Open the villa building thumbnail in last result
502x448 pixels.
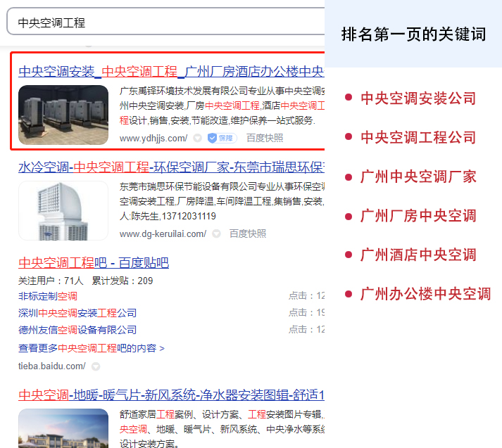pyautogui.click(x=63, y=428)
